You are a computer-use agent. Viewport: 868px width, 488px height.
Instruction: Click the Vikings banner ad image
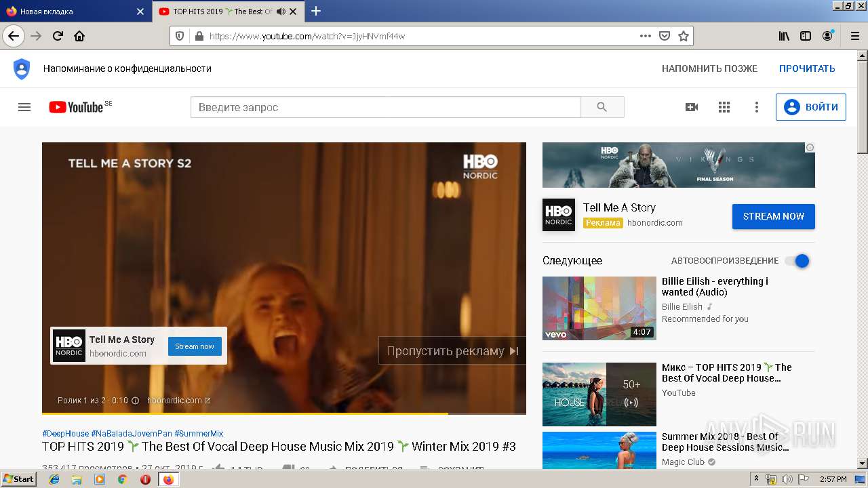[x=679, y=165]
